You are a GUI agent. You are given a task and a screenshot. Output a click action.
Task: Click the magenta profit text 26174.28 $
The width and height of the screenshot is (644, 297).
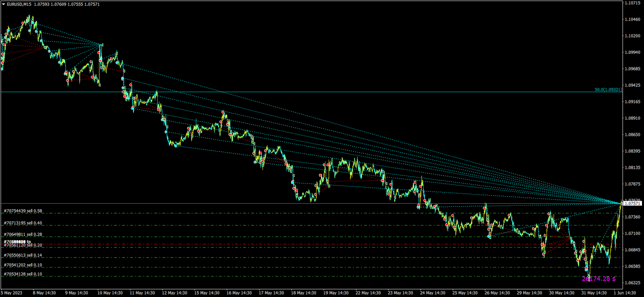click(x=599, y=279)
